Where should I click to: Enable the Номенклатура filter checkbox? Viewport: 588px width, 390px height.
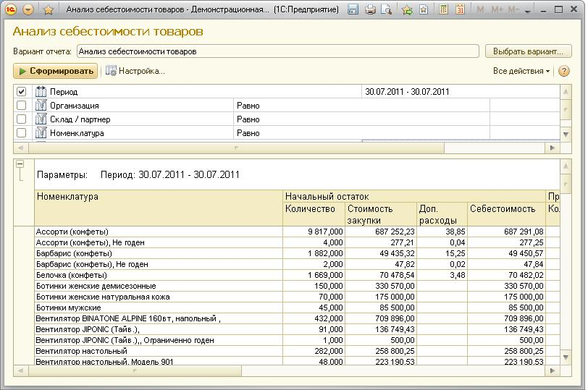click(21, 133)
